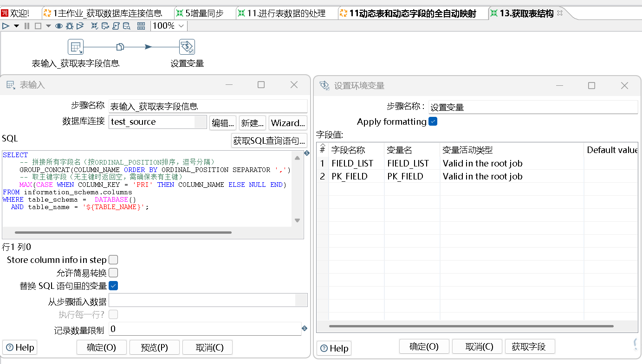The image size is (642, 364).
Task: Click the 编辑... button
Action: (223, 123)
